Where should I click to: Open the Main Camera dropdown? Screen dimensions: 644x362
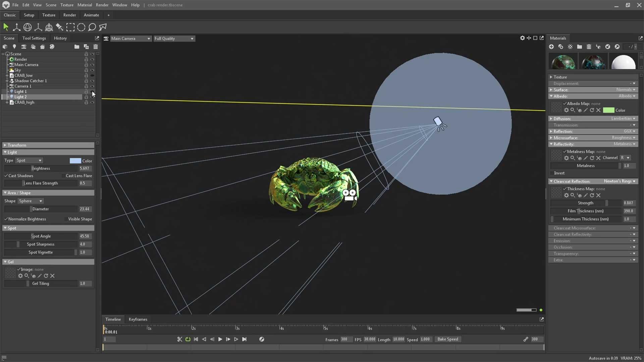(130, 39)
